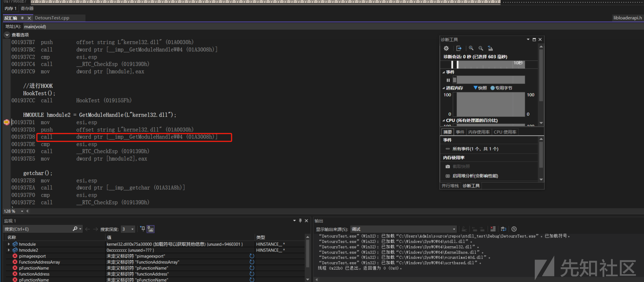
Task: Refresh the functionAddress watch value
Action: click(252, 274)
